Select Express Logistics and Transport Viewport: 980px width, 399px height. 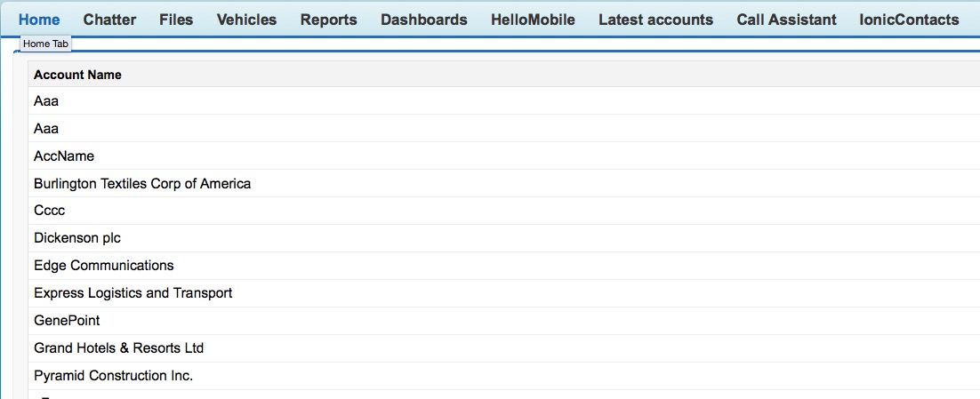[133, 293]
